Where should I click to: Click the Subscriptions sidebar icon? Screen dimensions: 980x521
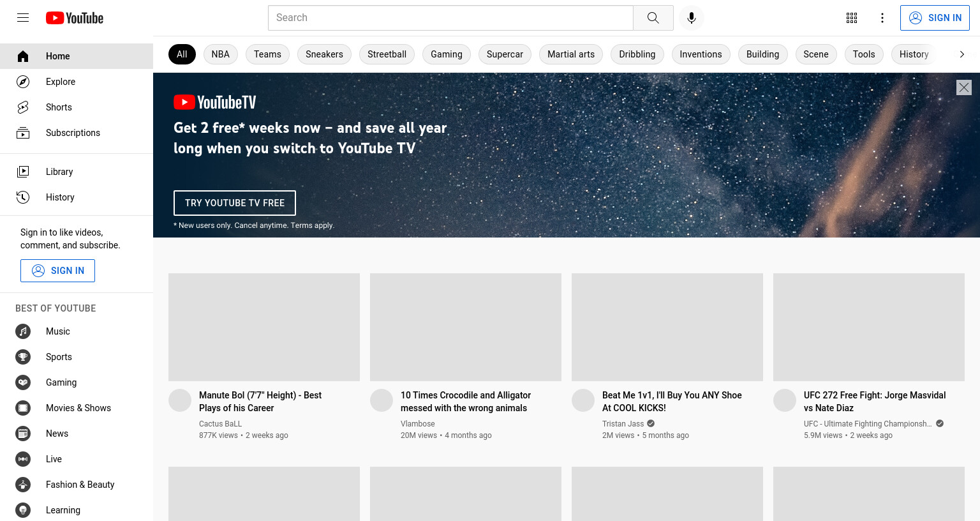point(23,133)
